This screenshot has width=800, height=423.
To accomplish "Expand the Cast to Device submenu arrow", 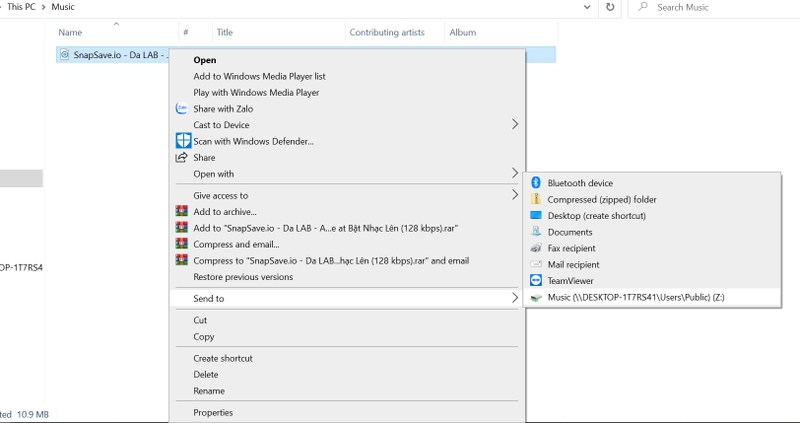I will pyautogui.click(x=515, y=125).
